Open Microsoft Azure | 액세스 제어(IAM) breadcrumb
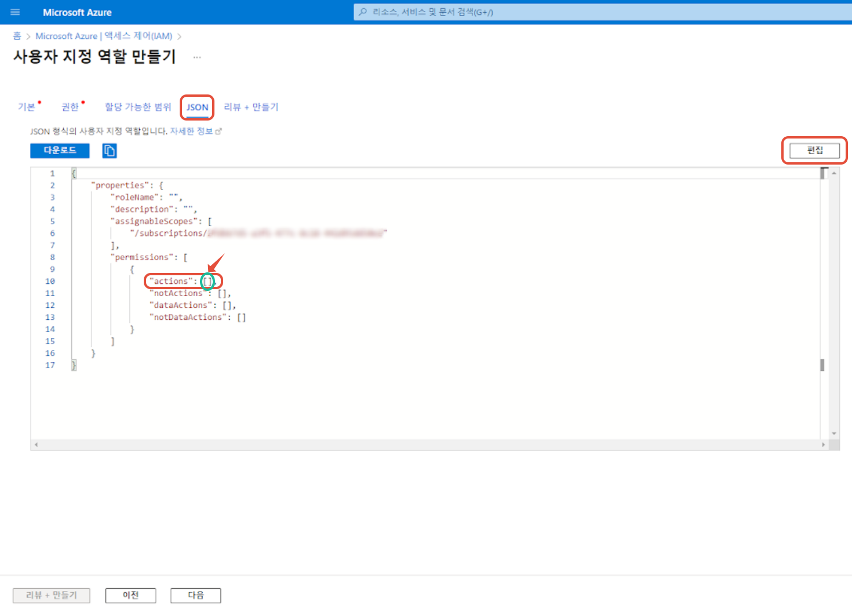The width and height of the screenshot is (852, 616). [x=104, y=36]
